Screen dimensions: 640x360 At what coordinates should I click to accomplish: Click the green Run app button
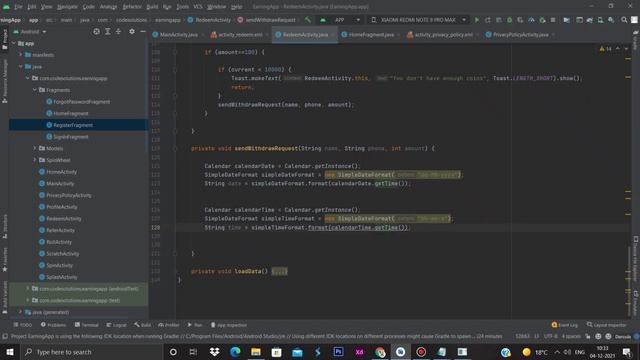click(476, 20)
